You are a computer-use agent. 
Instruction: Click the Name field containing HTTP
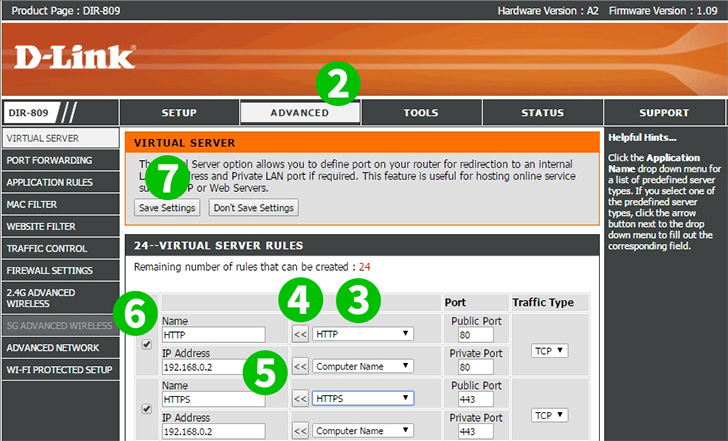pos(214,335)
